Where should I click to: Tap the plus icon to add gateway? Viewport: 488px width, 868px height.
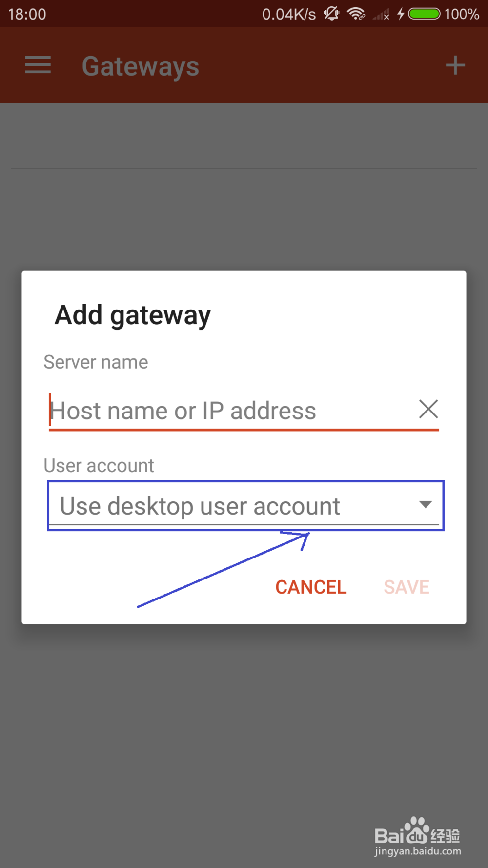[455, 65]
